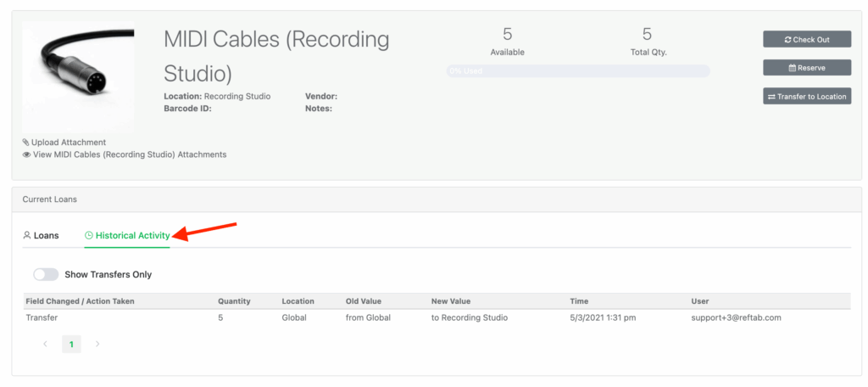This screenshot has height=387, width=868.
Task: Click the Check Out button
Action: (806, 39)
